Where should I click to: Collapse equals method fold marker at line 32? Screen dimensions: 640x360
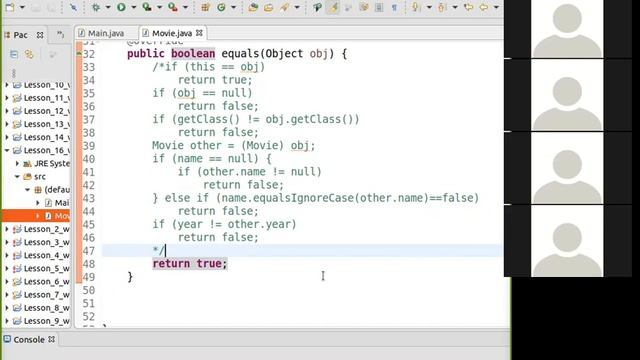pyautogui.click(x=79, y=53)
